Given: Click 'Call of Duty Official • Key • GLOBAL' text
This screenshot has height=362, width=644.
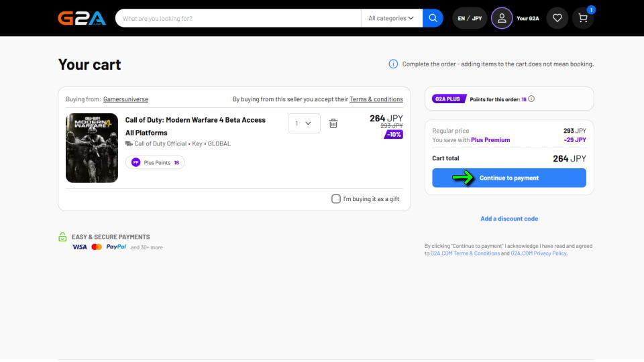Looking at the screenshot, I should (182, 143).
